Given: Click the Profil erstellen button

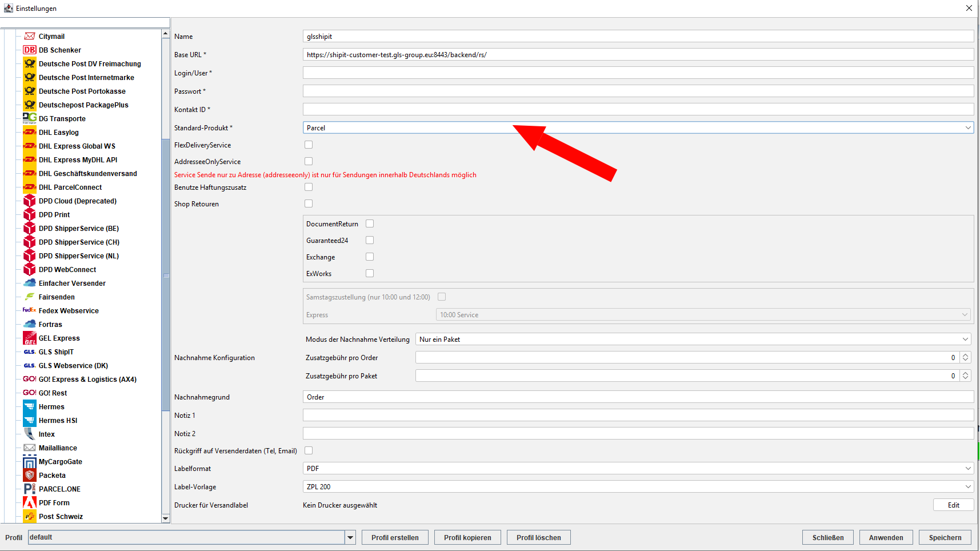Looking at the screenshot, I should point(395,537).
